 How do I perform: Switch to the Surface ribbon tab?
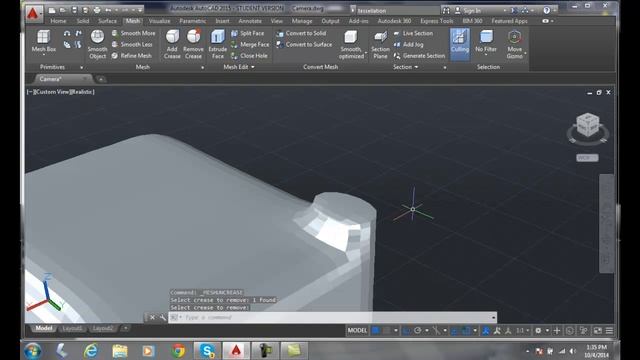tap(107, 21)
